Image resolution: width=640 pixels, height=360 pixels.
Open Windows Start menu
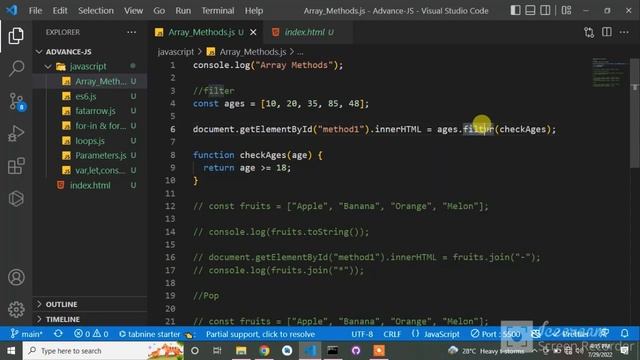pyautogui.click(x=11, y=351)
